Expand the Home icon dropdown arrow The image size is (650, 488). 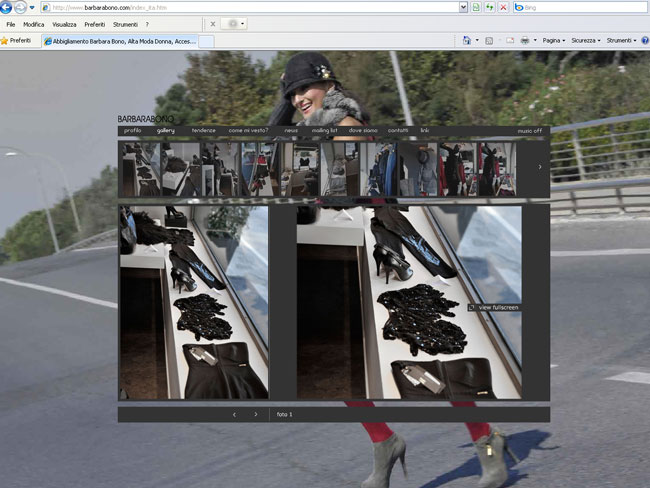coord(477,40)
